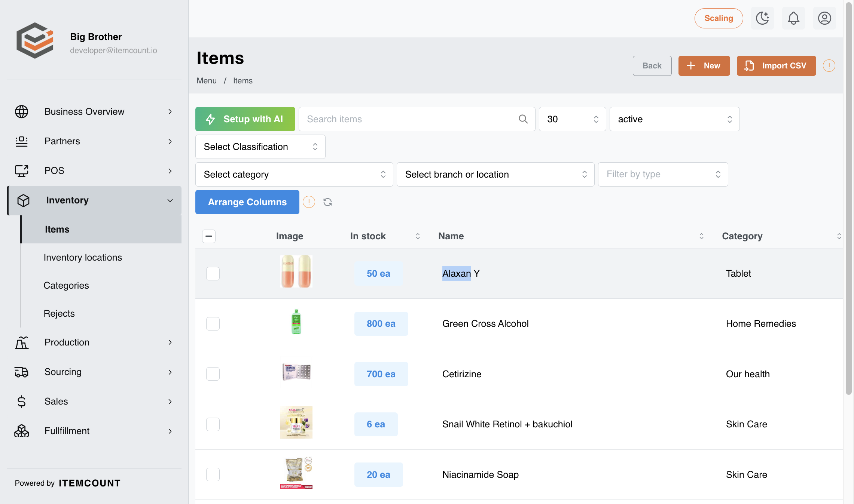
Task: Click the Arrange Columns button
Action: (247, 202)
